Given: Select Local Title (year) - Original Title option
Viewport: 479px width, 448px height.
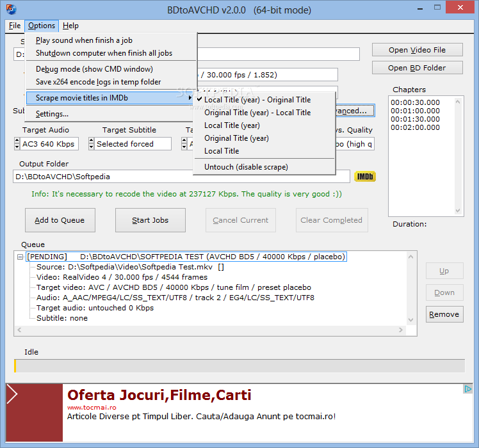Looking at the screenshot, I should (264, 100).
